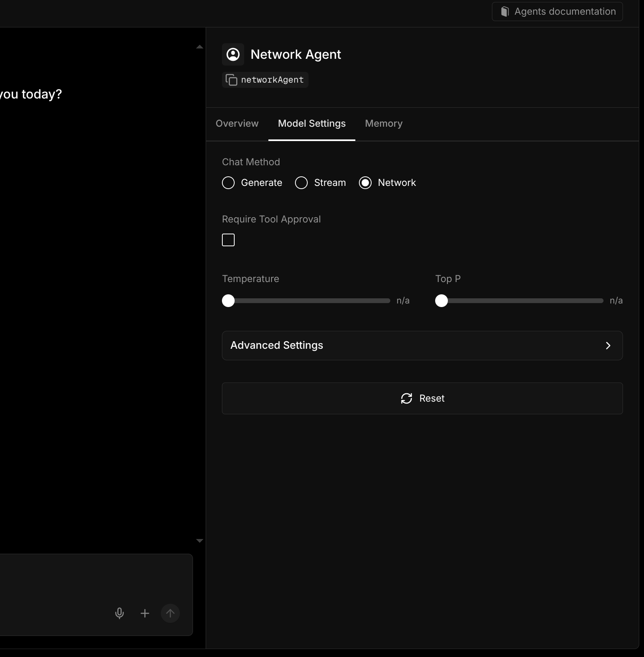Click the Network Agent title text
This screenshot has width=644, height=657.
[x=296, y=54]
